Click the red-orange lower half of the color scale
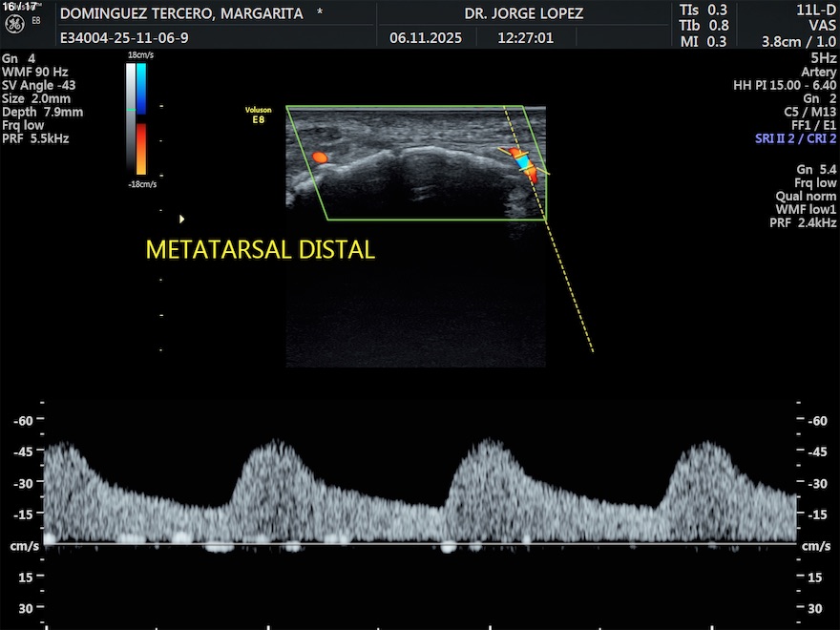 (141, 148)
